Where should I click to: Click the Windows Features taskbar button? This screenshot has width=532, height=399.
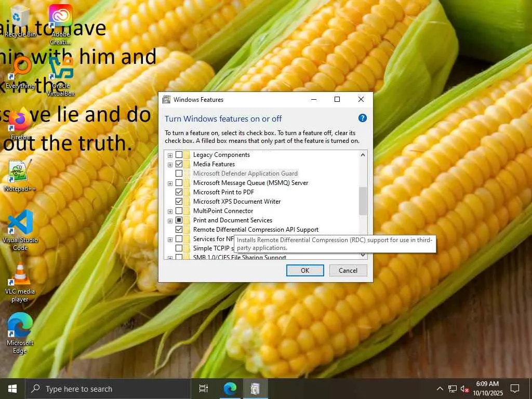click(x=255, y=389)
